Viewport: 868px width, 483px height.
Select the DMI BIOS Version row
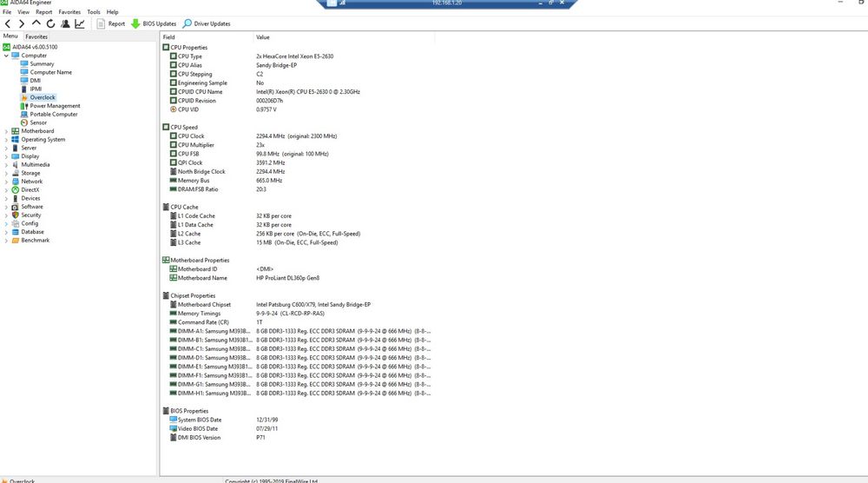(x=298, y=438)
